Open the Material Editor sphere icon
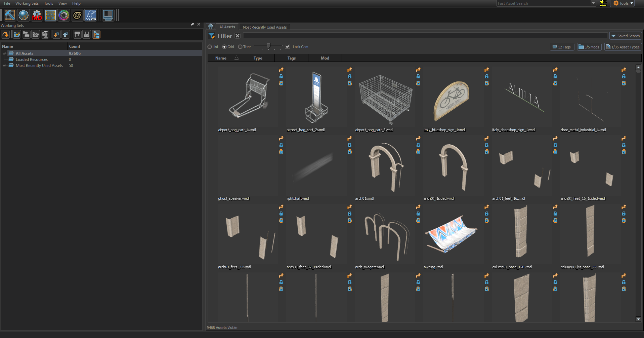 24,15
